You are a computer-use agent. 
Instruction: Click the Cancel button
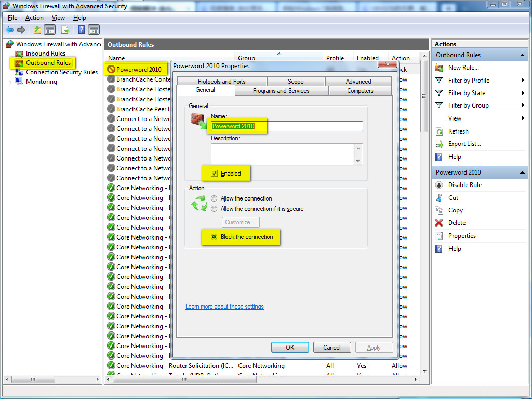tap(332, 348)
